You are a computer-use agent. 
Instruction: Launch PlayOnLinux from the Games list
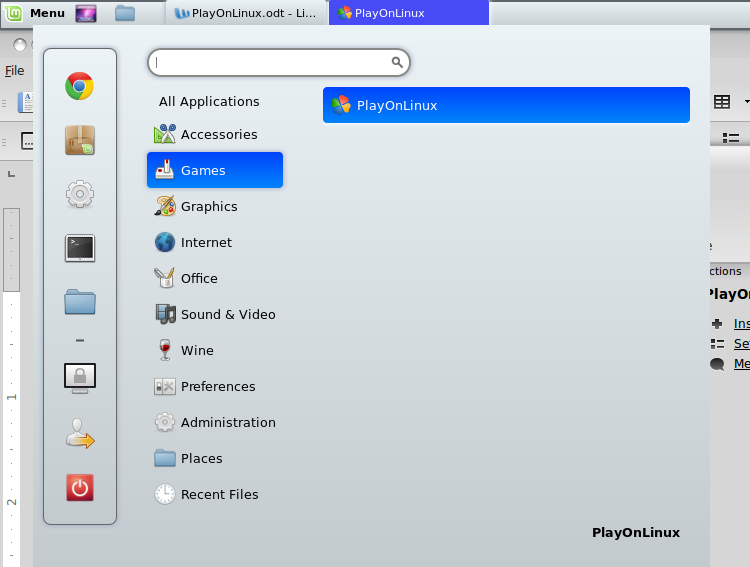point(506,105)
